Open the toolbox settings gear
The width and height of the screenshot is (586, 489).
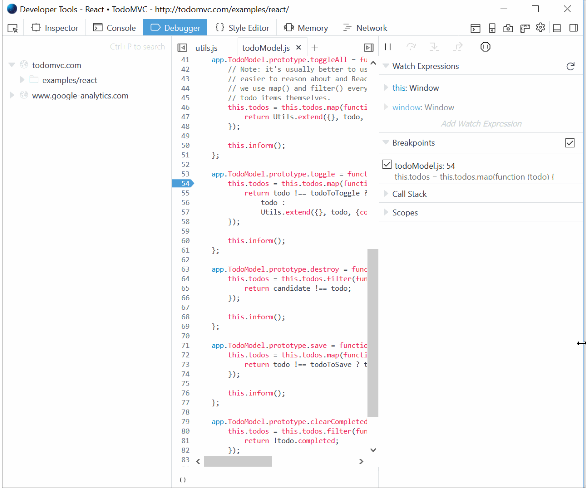pyautogui.click(x=540, y=28)
